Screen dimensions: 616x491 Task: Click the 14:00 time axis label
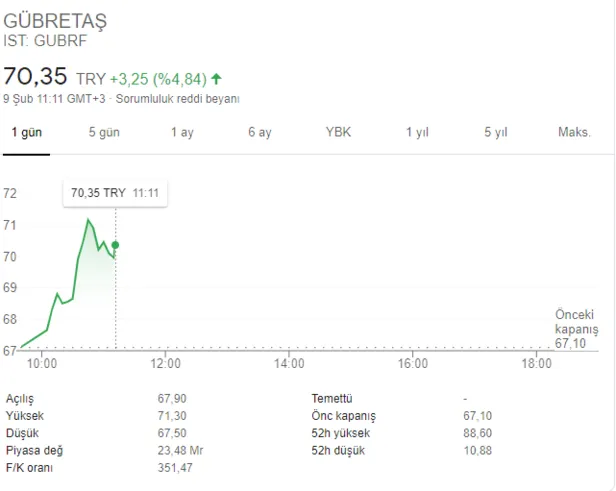(x=289, y=364)
